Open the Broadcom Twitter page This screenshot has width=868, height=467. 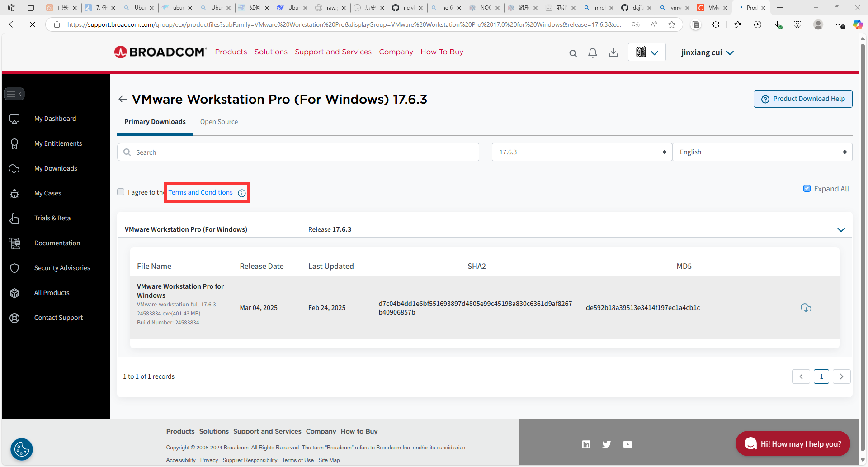click(x=607, y=444)
